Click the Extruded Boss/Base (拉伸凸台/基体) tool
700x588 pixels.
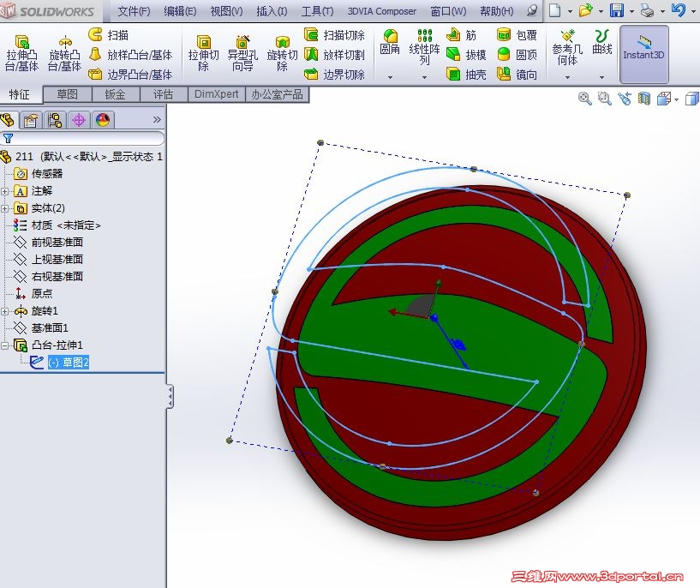pos(21,52)
